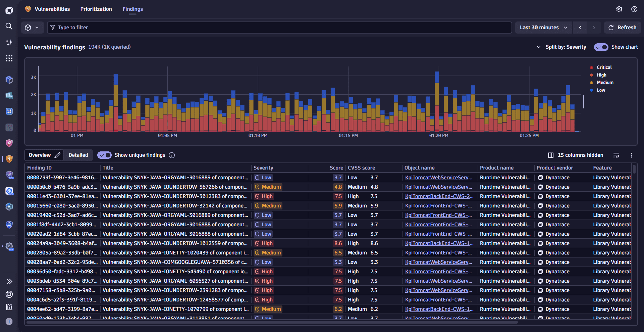Screen dimensions: 644x332
Task: Open the Last 30 minutes timeframe dropdown
Action: [x=543, y=28]
